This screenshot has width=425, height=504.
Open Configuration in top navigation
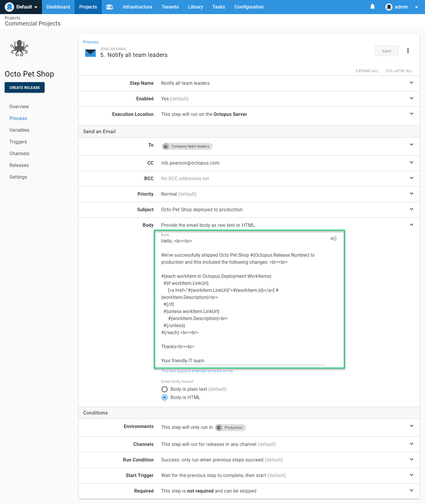249,7
